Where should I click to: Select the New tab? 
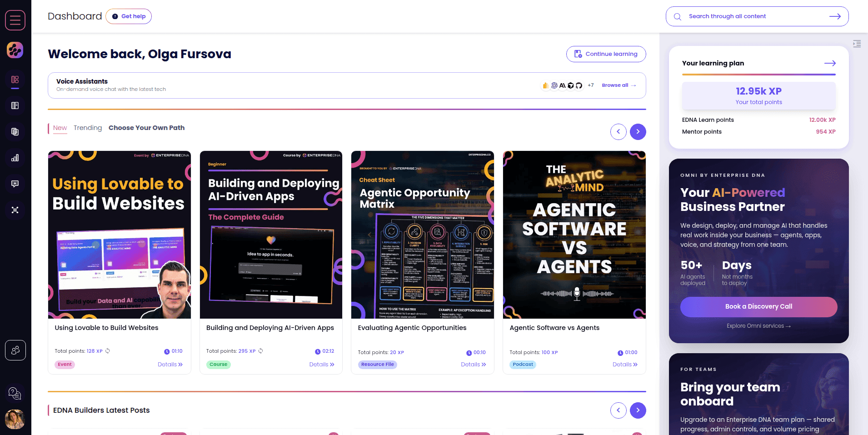click(x=60, y=128)
